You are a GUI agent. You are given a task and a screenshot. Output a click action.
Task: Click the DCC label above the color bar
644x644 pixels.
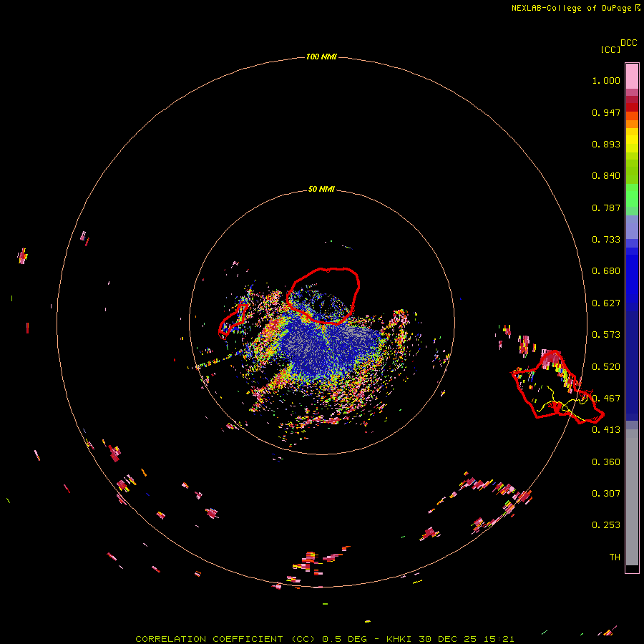629,43
